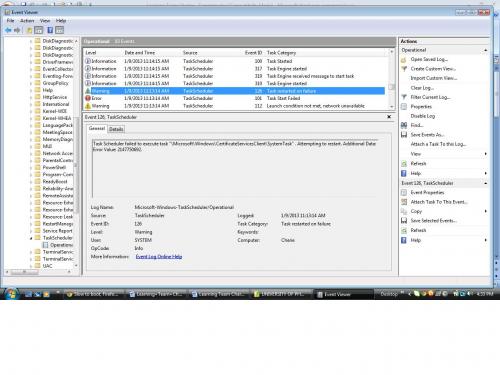Open the Windows Start orb
This screenshot has width=500, height=375.
pyautogui.click(x=11, y=294)
